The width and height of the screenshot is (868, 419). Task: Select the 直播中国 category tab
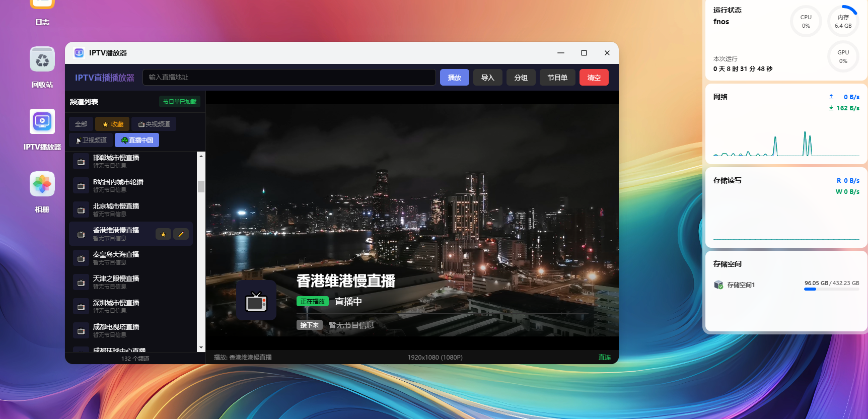point(137,140)
